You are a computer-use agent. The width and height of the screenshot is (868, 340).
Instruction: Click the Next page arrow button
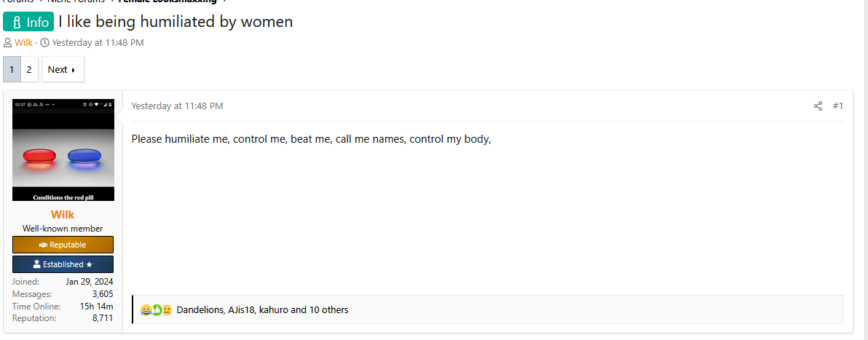coord(63,69)
